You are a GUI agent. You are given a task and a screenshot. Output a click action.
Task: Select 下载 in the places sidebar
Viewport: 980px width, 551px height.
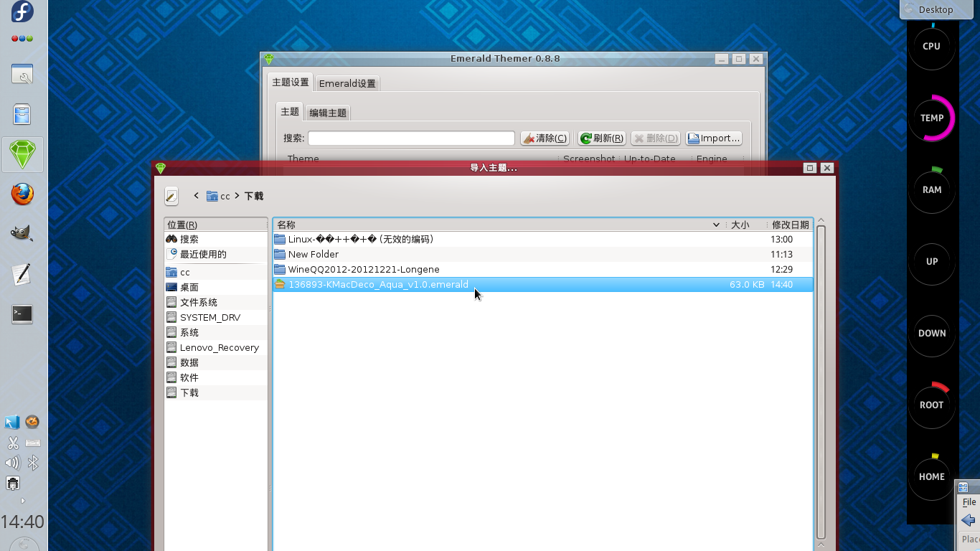pyautogui.click(x=216, y=392)
